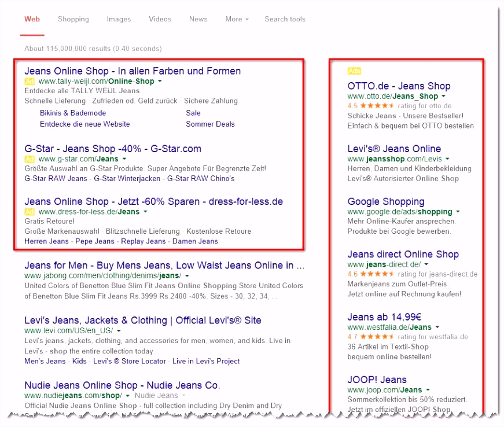
Task: Open the Kids sitelink under Levi's
Action: point(79,361)
